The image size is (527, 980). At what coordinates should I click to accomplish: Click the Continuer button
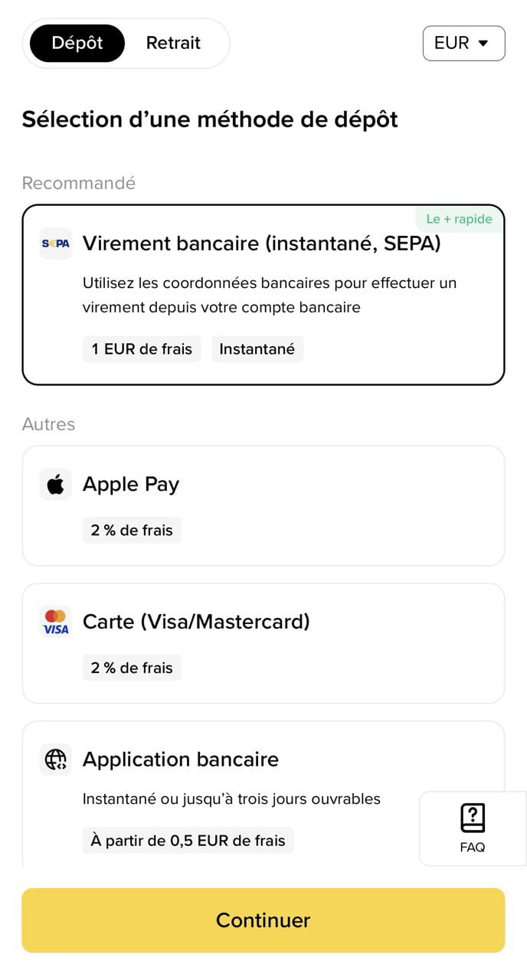pos(263,920)
